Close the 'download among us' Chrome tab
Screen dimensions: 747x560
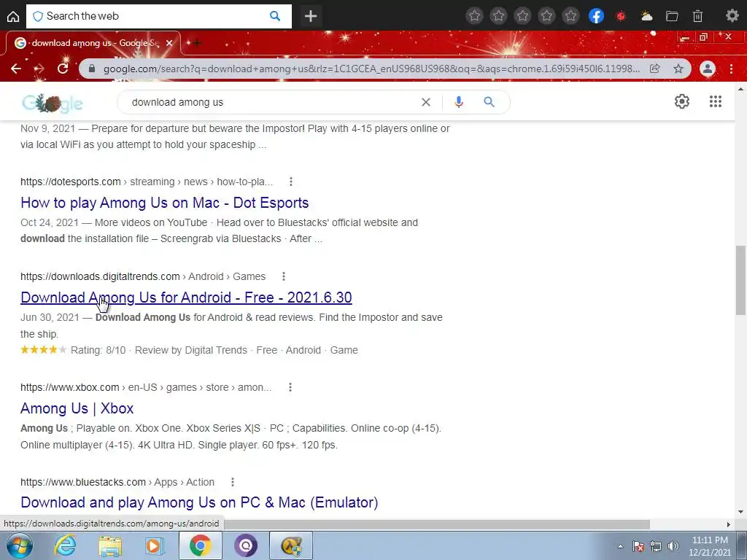[x=169, y=43]
